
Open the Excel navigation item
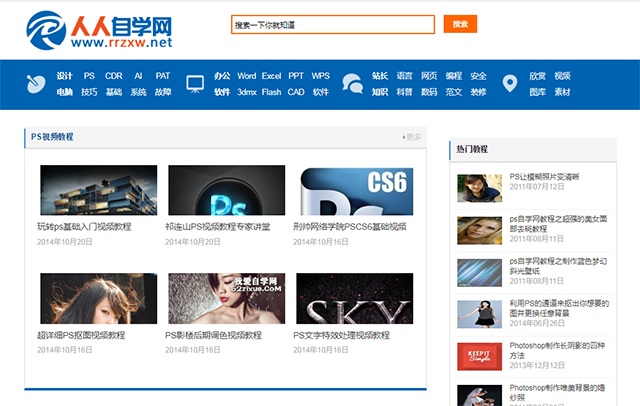coord(272,76)
